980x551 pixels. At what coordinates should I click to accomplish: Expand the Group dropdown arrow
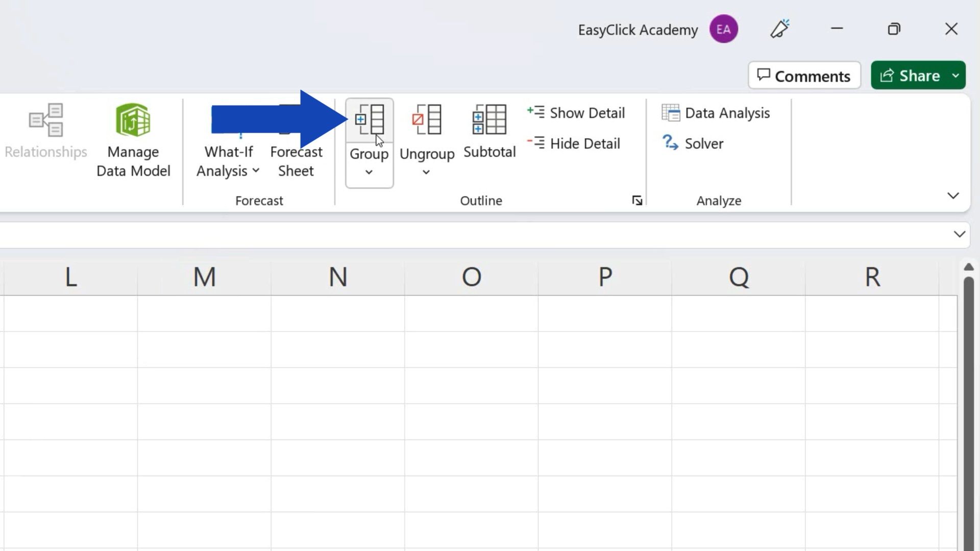pos(369,173)
